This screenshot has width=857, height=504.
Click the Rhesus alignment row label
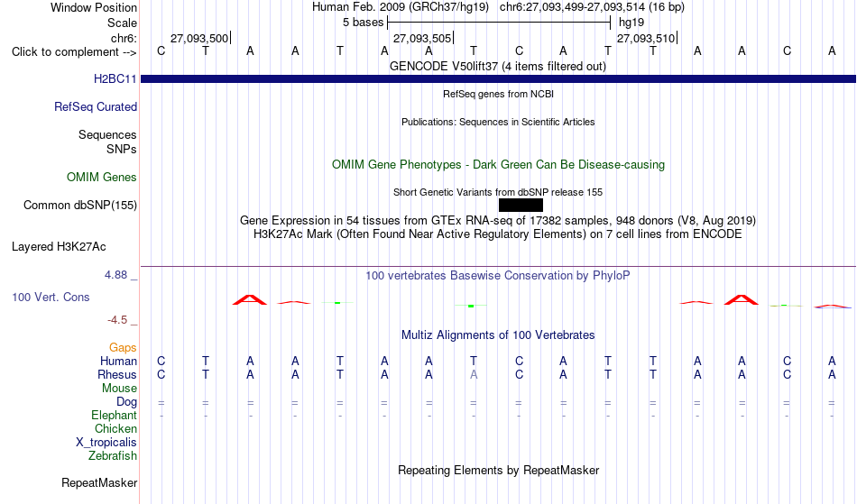117,375
